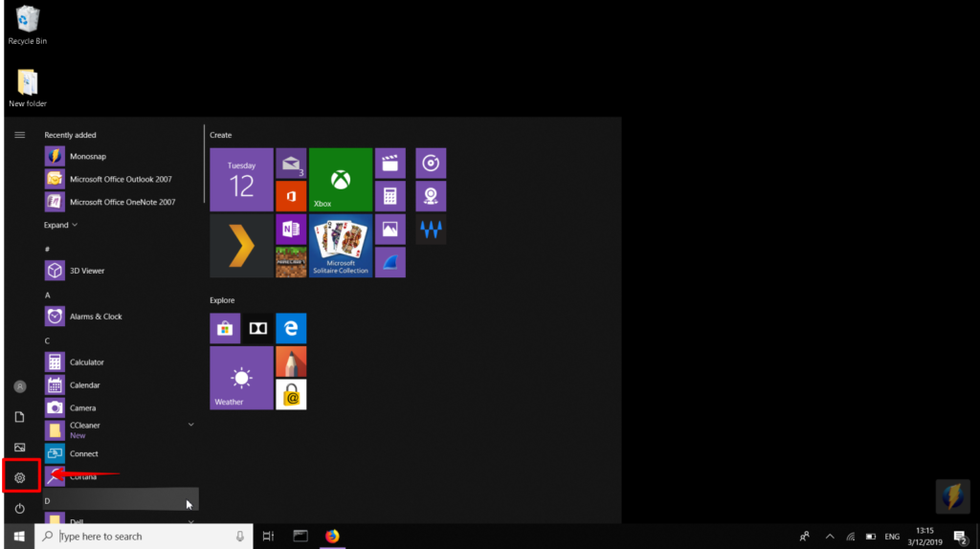Viewport: 980px width, 549px height.
Task: Open the Plex chevron tile
Action: [x=241, y=246]
